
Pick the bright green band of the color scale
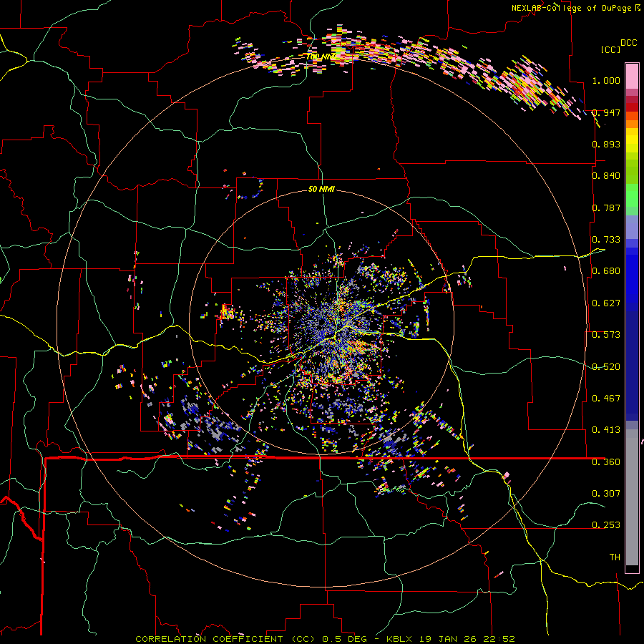click(632, 195)
